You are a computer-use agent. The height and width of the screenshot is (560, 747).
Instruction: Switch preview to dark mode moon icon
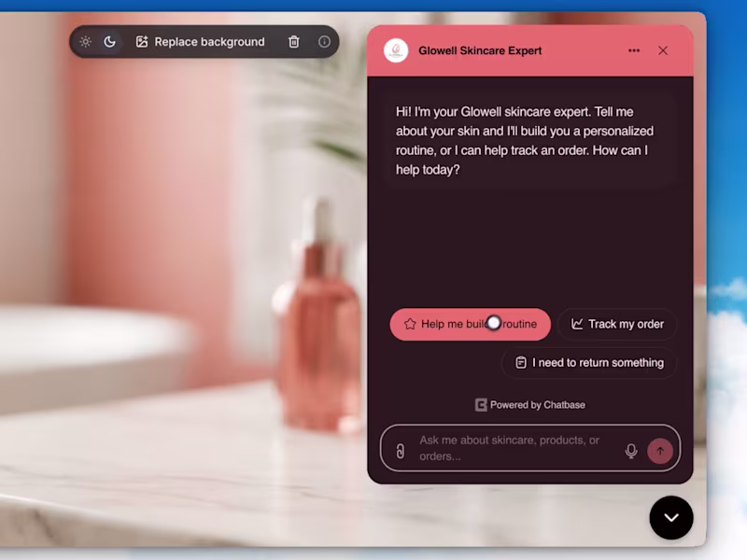109,42
